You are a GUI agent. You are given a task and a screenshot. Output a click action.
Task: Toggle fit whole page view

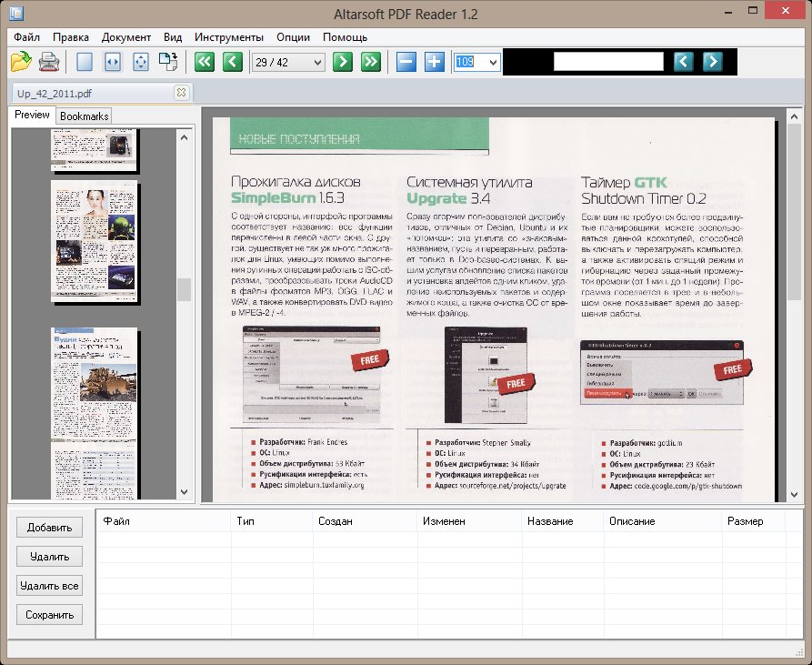tap(141, 62)
